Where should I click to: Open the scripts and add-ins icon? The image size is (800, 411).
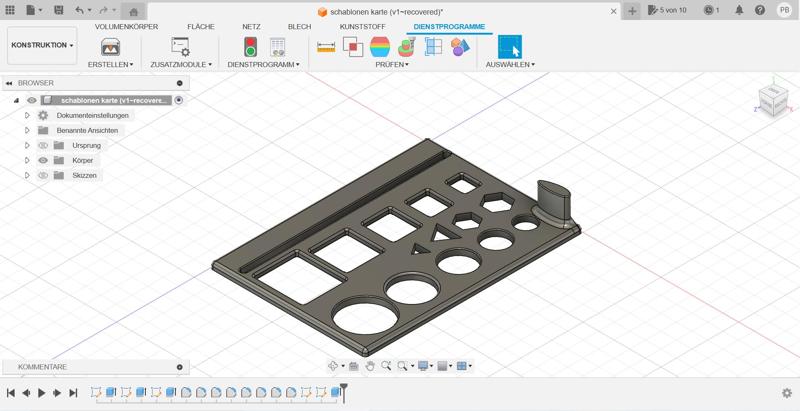[180, 47]
